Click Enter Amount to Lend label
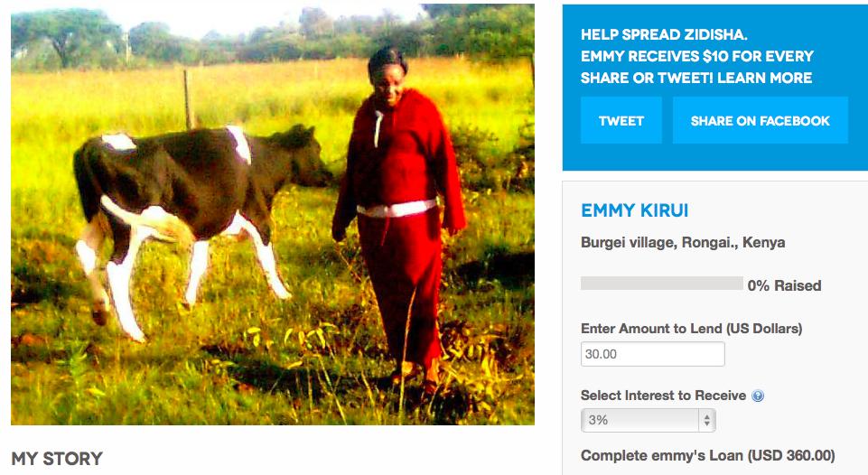The width and height of the screenshot is (868, 475). (691, 329)
